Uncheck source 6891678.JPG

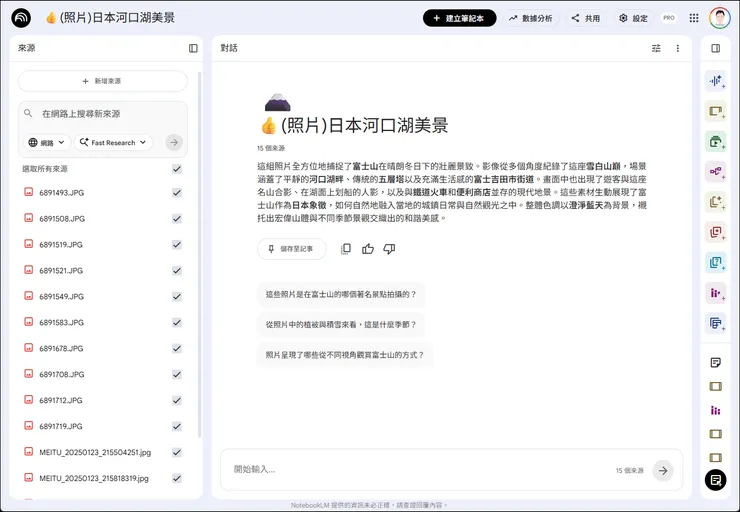(177, 348)
